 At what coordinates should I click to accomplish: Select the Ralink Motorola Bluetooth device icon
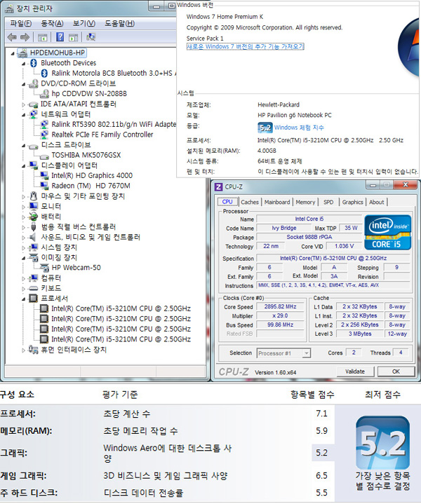pyautogui.click(x=44, y=73)
